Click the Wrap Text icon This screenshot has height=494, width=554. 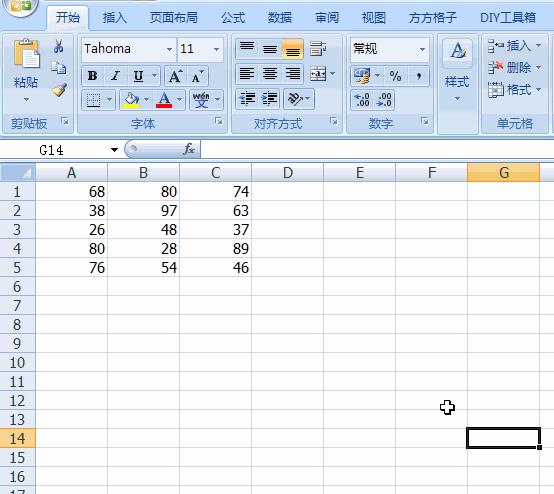(318, 48)
